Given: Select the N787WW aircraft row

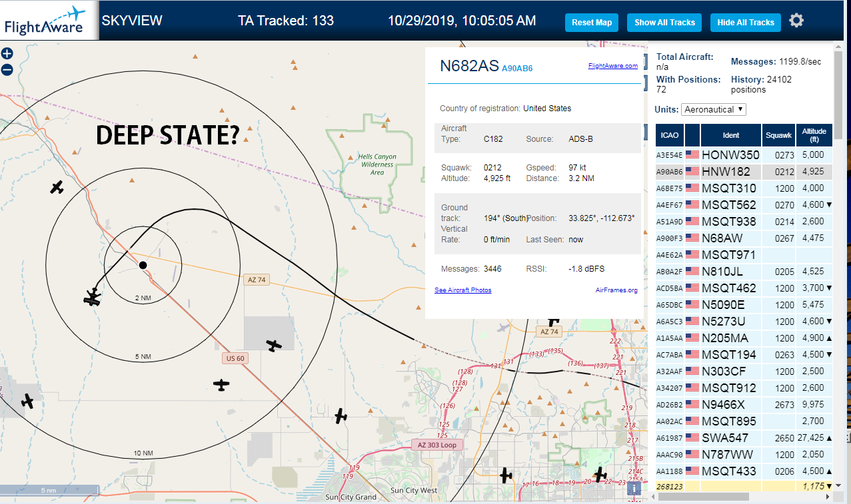Looking at the screenshot, I should 744,455.
